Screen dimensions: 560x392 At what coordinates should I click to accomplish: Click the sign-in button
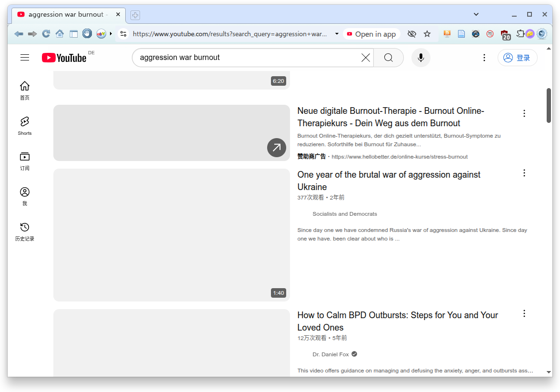click(517, 58)
